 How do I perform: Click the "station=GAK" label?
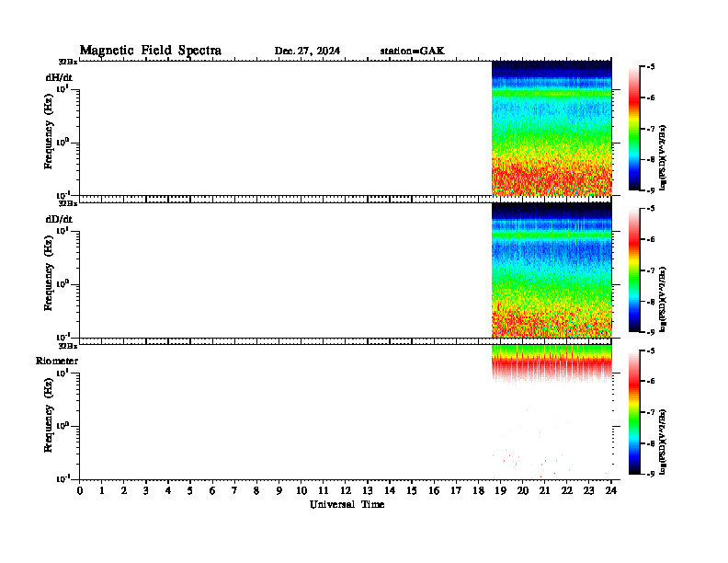click(412, 52)
